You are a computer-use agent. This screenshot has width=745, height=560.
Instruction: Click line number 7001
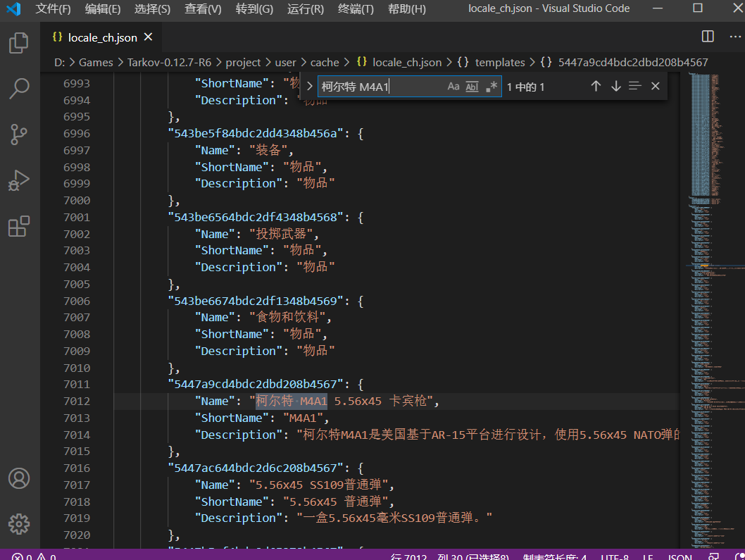tap(77, 217)
